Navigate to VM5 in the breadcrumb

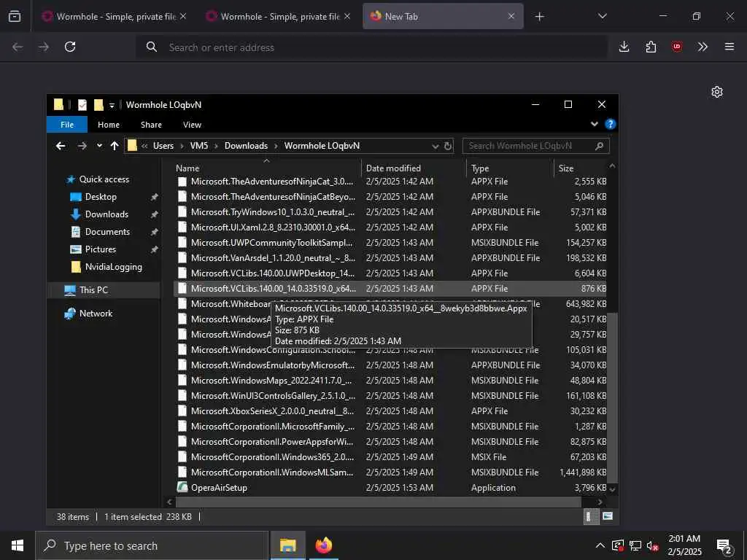pyautogui.click(x=199, y=146)
